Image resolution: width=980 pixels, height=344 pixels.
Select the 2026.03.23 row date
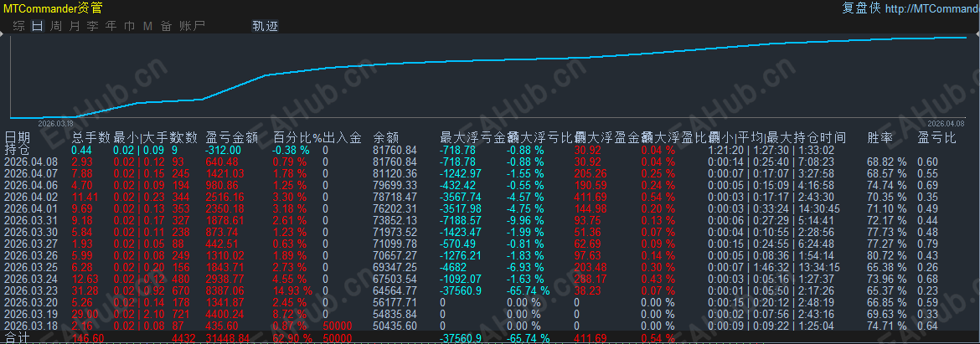pyautogui.click(x=31, y=291)
